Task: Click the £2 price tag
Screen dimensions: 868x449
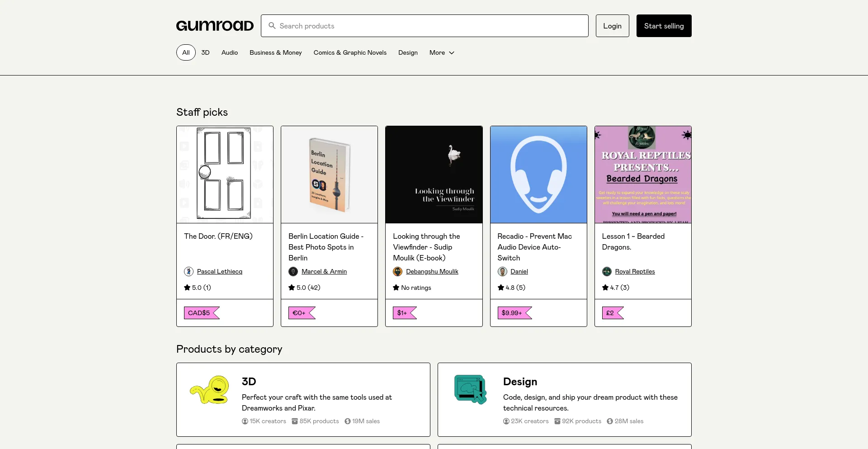Action: (x=613, y=313)
